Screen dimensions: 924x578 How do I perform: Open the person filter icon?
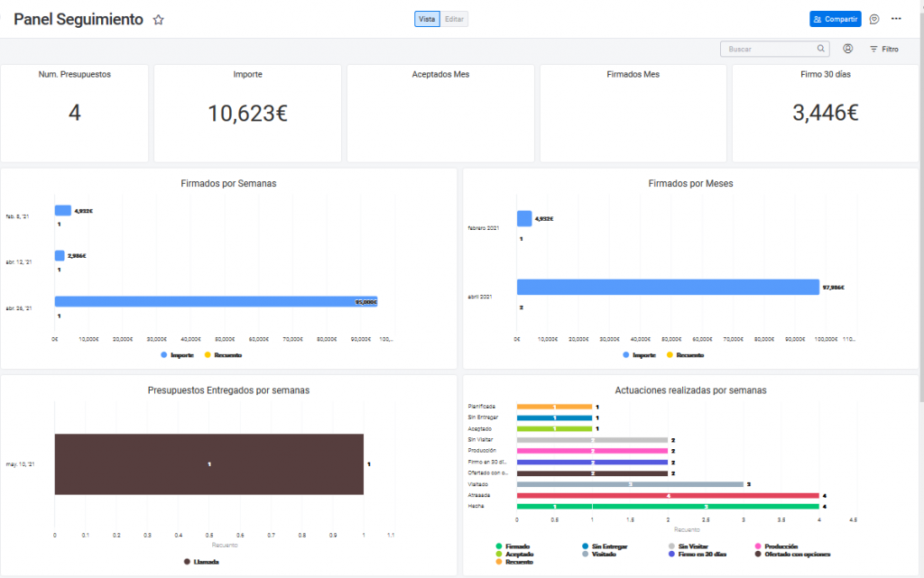pos(848,50)
